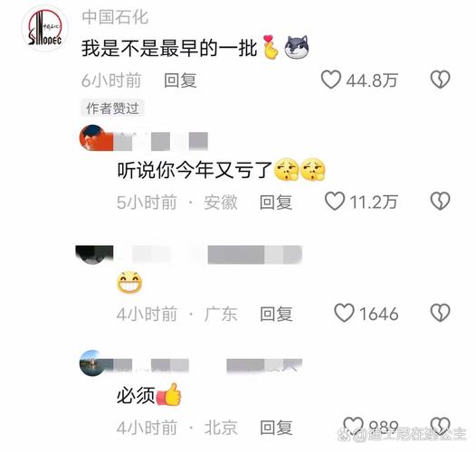
Task: Open the Sinopec profile avatar
Action: click(45, 29)
